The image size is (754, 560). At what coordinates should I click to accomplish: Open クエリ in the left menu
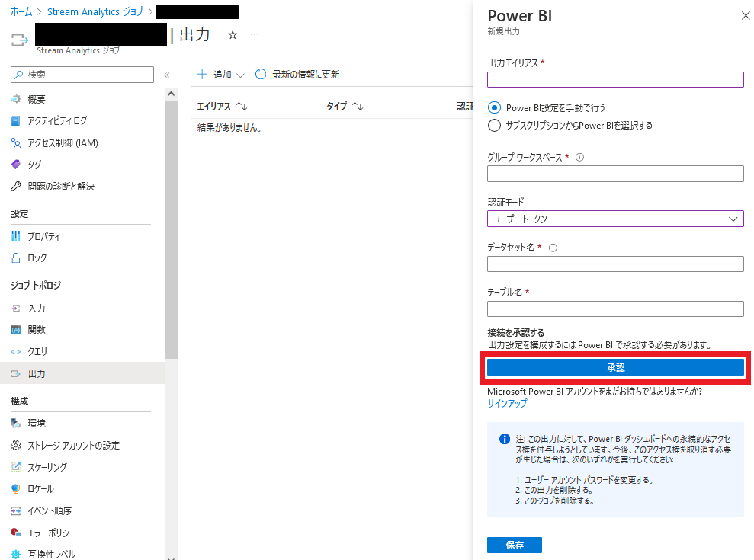37,351
